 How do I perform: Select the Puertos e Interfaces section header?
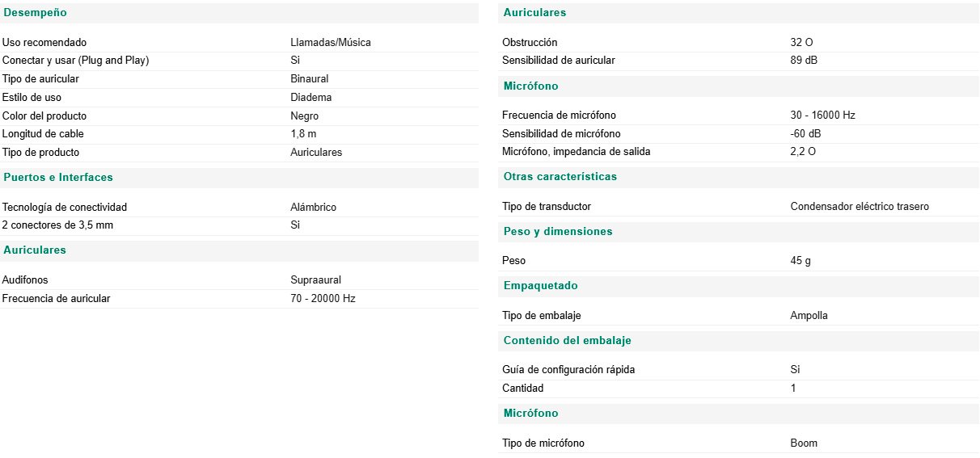point(58,177)
